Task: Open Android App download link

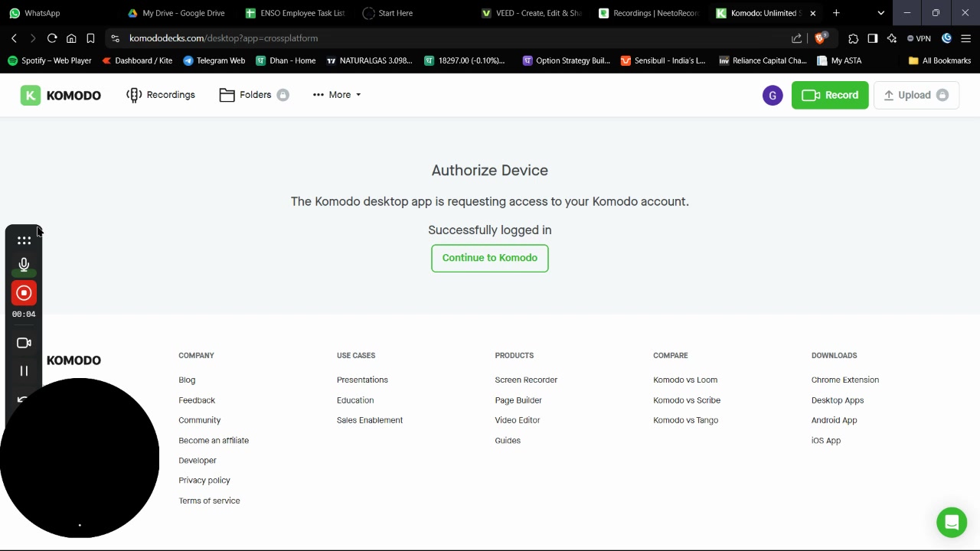Action: tap(834, 420)
